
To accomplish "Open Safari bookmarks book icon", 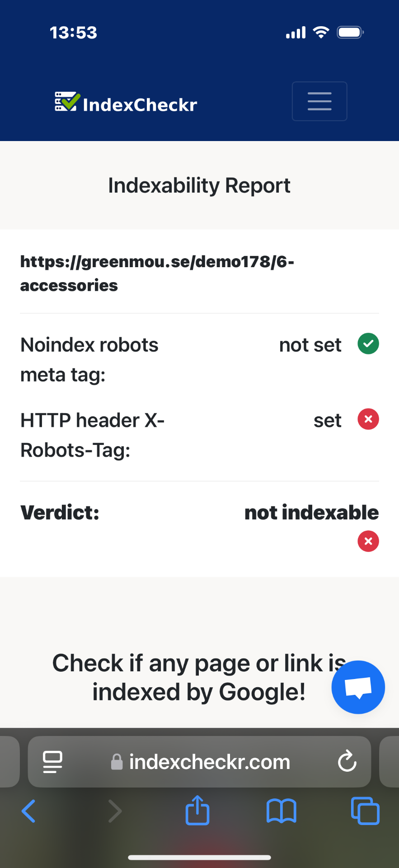I will tap(282, 811).
